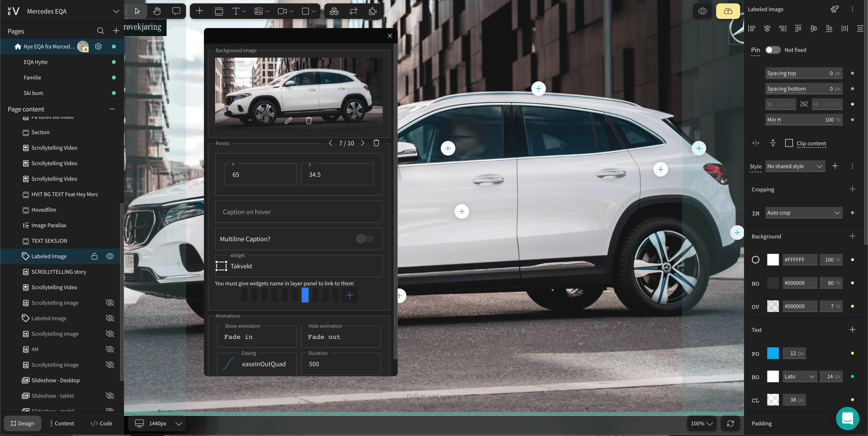Screen dimensions: 868x436
Task: Add a new point with blue plus
Action: (x=349, y=295)
